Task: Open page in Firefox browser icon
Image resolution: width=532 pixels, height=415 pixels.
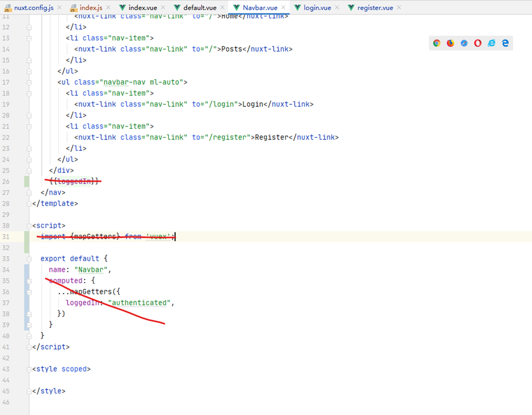Action: coord(450,43)
